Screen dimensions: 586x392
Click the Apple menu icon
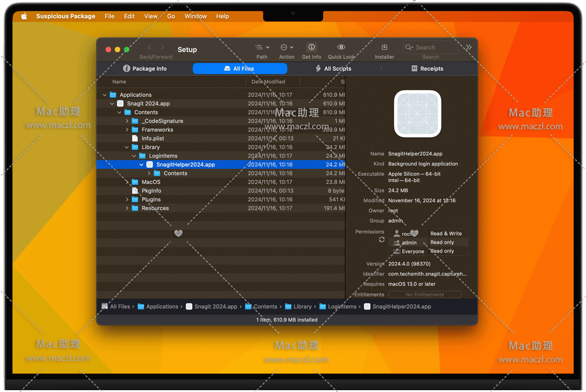pyautogui.click(x=24, y=16)
